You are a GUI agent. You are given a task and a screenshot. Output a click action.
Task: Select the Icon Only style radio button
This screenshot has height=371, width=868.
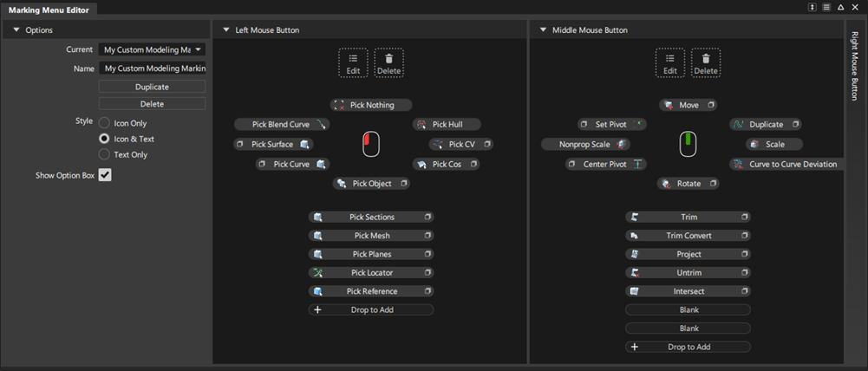point(104,123)
